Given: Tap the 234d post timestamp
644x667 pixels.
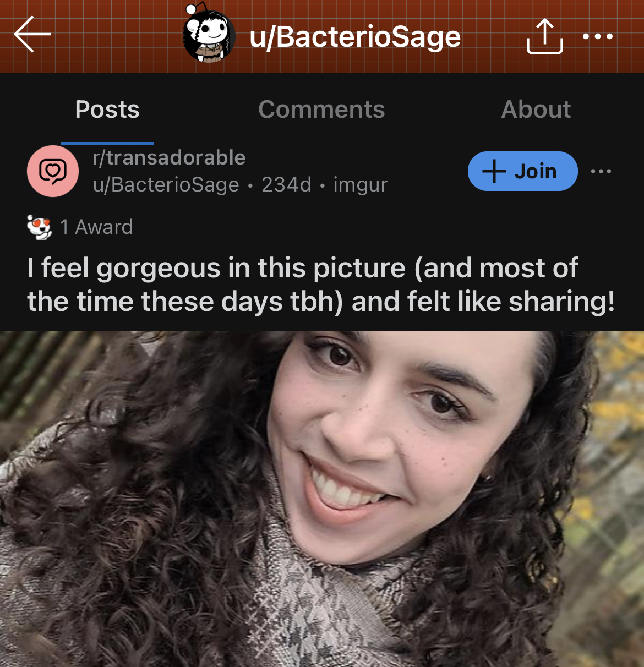Looking at the screenshot, I should coord(286,185).
